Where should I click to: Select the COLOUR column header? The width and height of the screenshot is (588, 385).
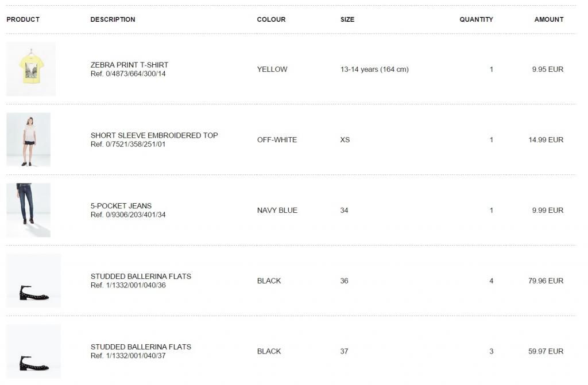click(271, 20)
